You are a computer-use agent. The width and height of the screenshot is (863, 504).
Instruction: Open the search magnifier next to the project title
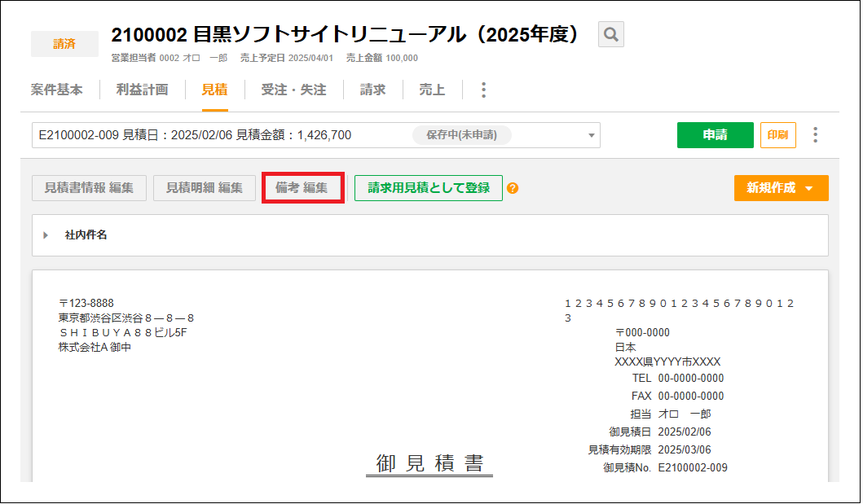pyautogui.click(x=610, y=34)
